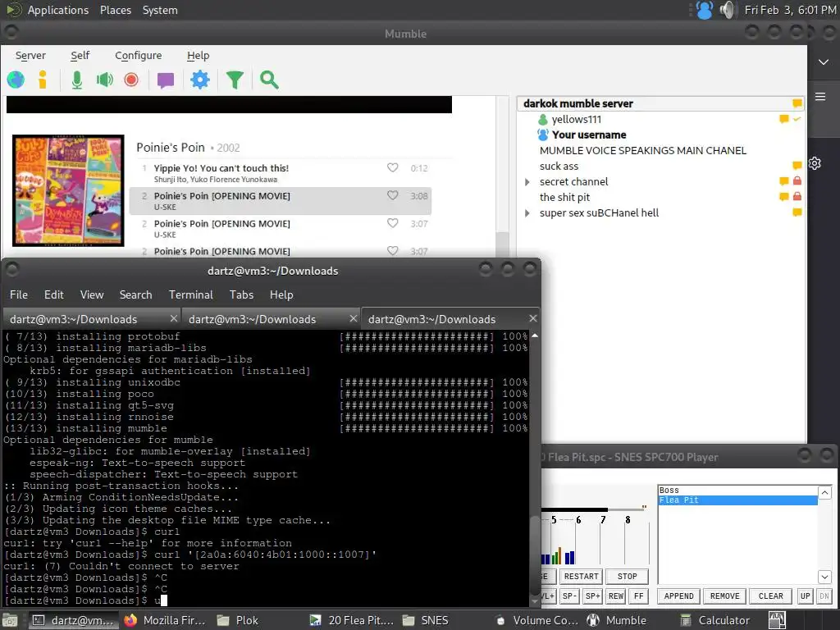Click chevron down arrow right of Mumble window

click(x=824, y=62)
